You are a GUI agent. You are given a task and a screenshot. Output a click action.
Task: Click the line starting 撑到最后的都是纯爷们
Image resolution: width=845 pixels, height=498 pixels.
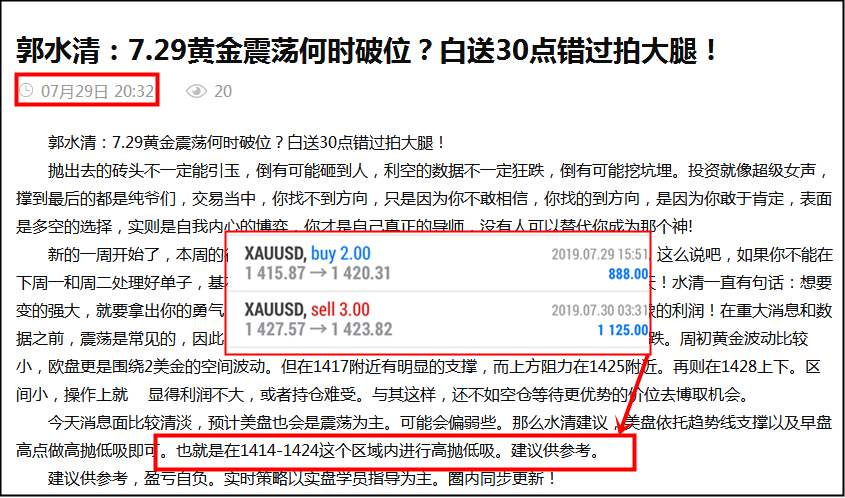[x=424, y=199]
